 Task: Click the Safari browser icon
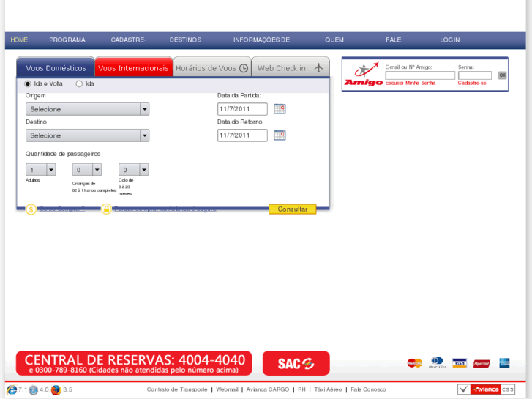(33, 389)
